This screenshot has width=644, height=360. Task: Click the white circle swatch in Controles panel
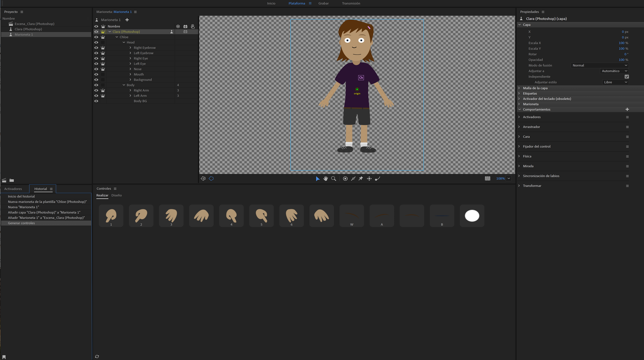[x=472, y=216]
